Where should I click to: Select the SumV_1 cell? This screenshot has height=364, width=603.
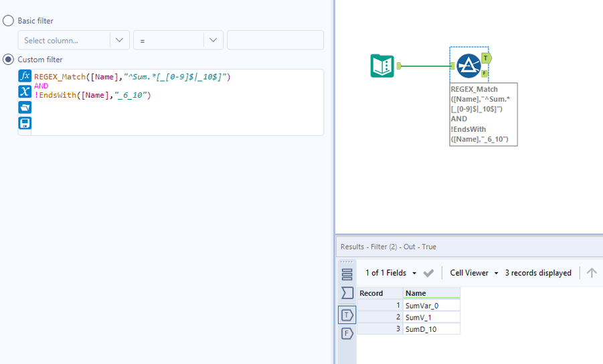coord(432,317)
